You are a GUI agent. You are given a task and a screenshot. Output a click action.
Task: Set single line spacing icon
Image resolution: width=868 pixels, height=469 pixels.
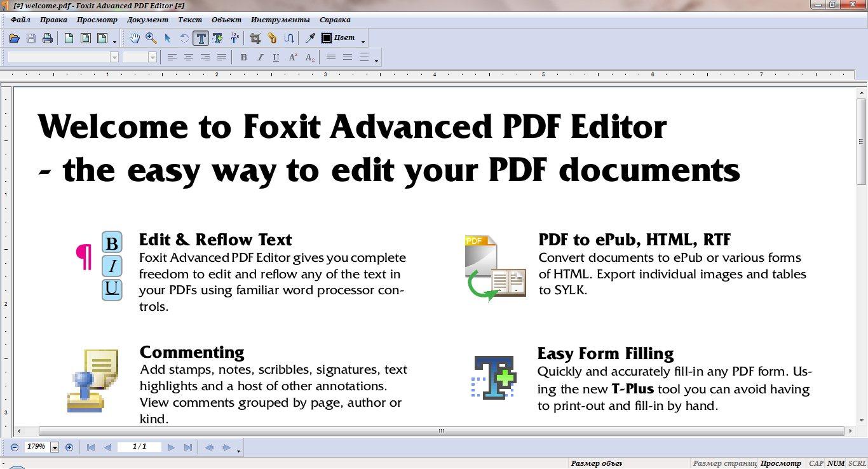click(x=331, y=57)
